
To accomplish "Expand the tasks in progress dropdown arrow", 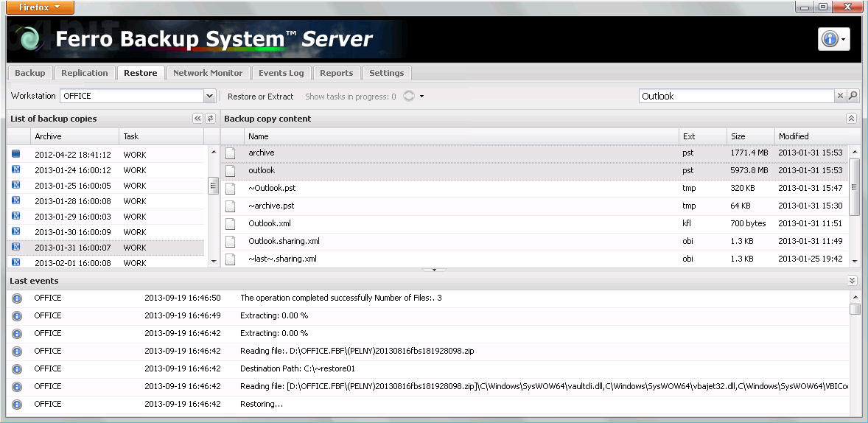I will tap(421, 97).
